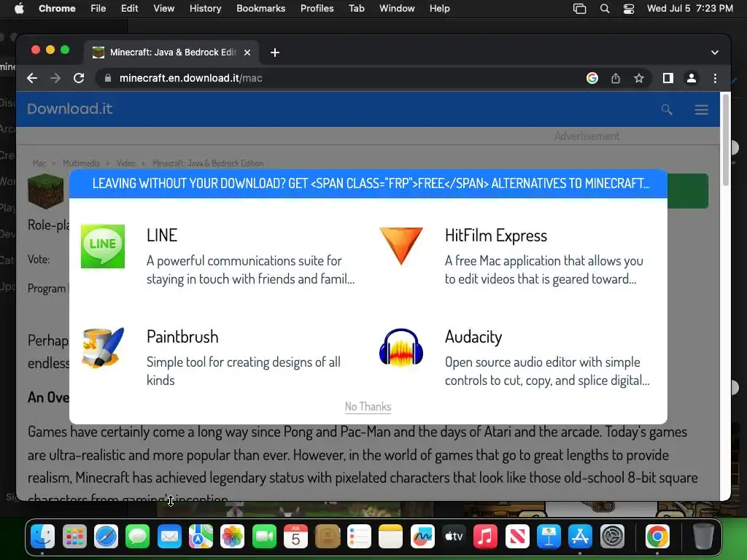The width and height of the screenshot is (747, 560).
Task: Click the HitFilm Express triangle icon
Action: 401,246
